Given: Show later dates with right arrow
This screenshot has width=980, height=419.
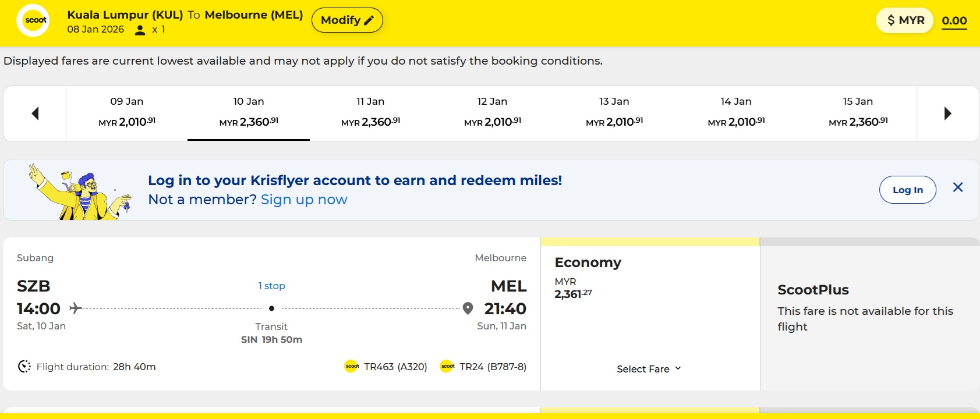Looking at the screenshot, I should (x=947, y=113).
